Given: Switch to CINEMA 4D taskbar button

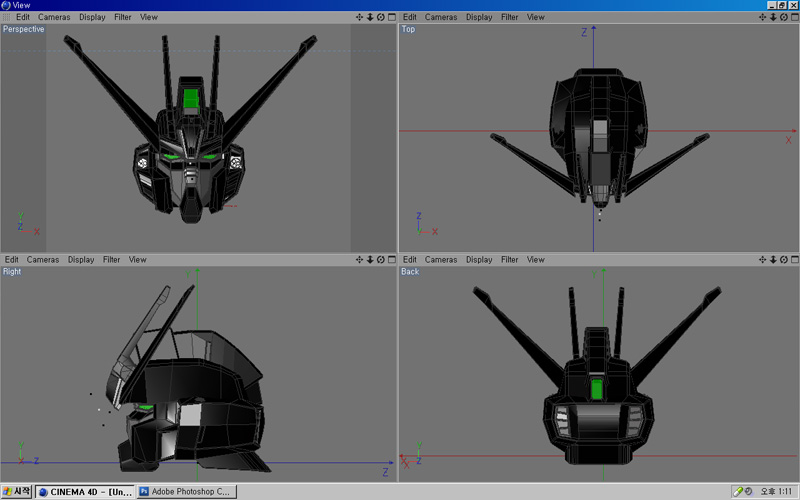Looking at the screenshot, I should [x=85, y=492].
